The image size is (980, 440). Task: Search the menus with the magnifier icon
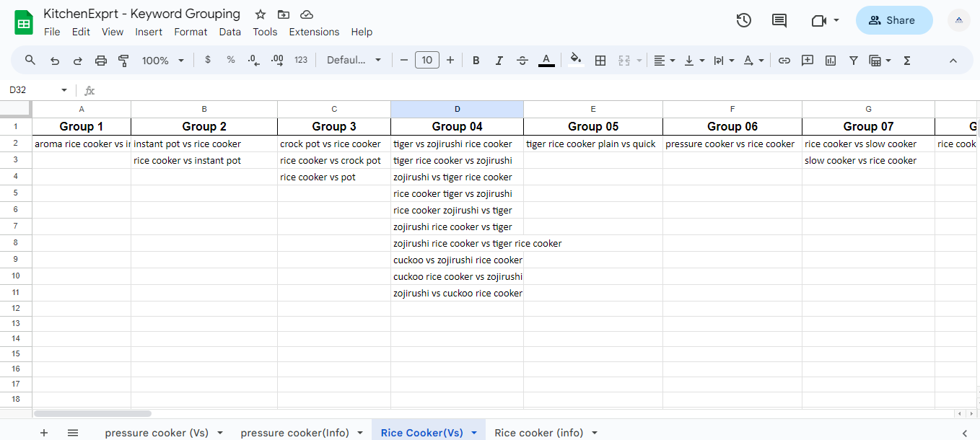tap(30, 61)
